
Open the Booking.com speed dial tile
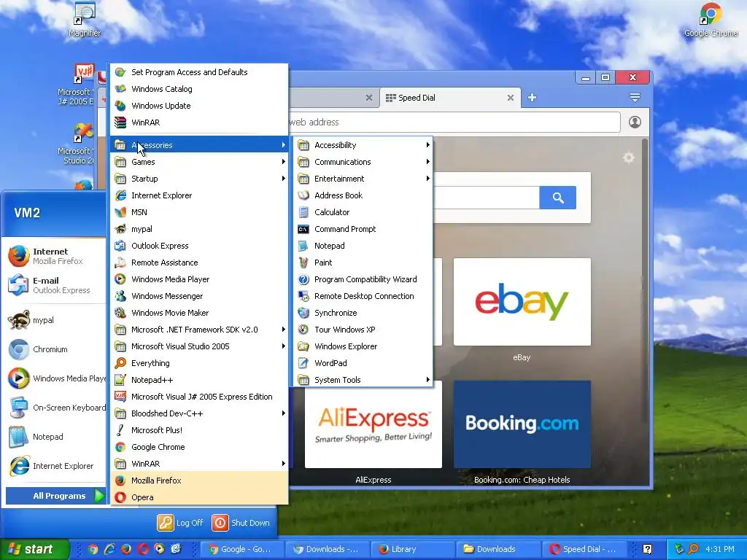522,424
